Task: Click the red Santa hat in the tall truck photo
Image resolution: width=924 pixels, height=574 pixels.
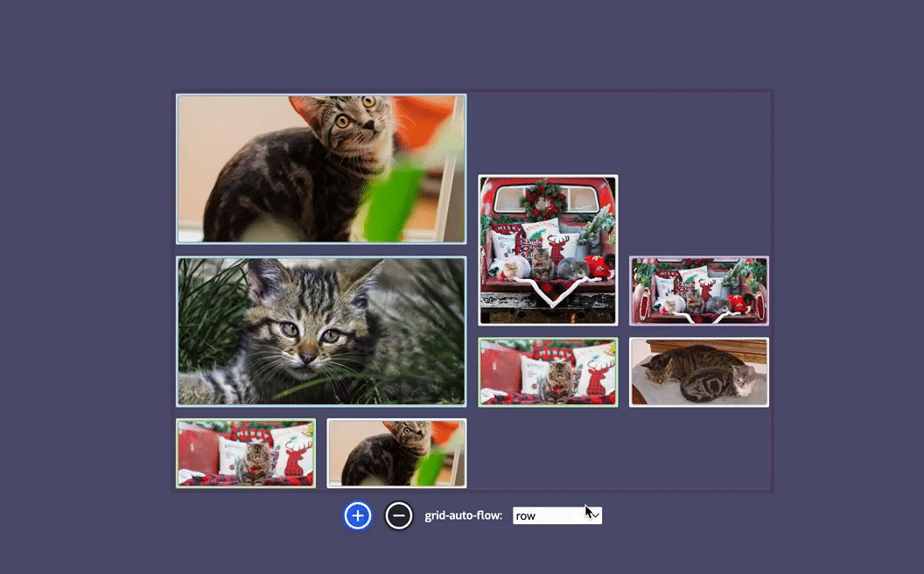Action: tap(598, 266)
